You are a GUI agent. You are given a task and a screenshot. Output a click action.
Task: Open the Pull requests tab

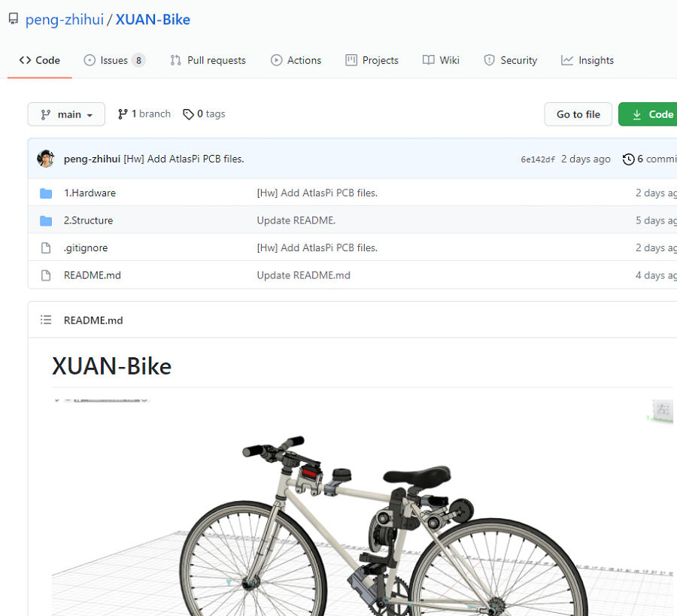(x=208, y=60)
